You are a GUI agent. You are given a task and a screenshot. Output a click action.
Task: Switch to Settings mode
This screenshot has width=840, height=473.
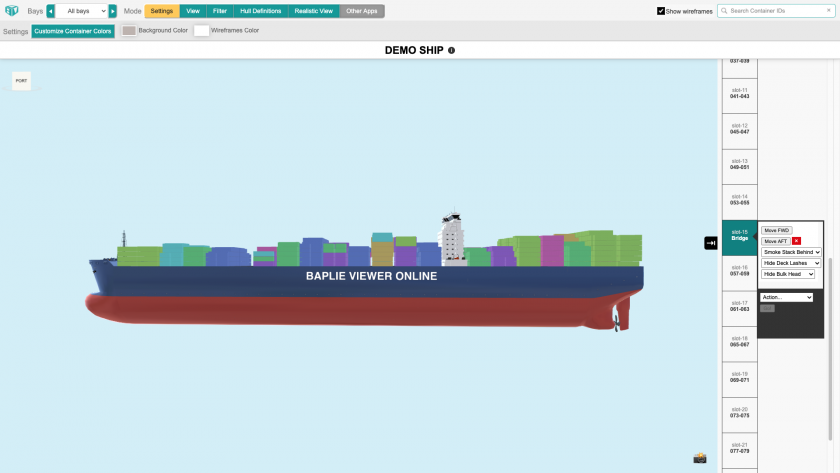tap(162, 11)
